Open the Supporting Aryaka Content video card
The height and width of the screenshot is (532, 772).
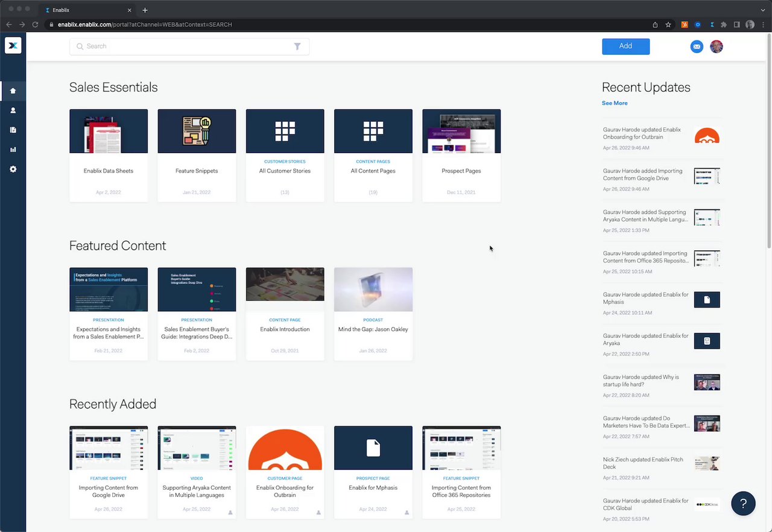[x=197, y=472]
